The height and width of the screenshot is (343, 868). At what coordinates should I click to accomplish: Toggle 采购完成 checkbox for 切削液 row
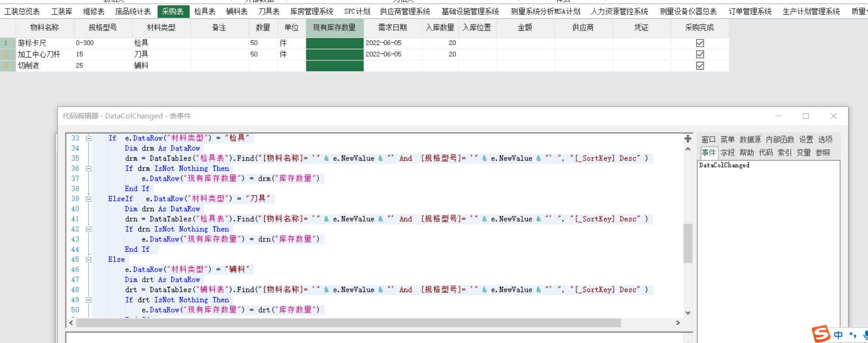coord(700,66)
